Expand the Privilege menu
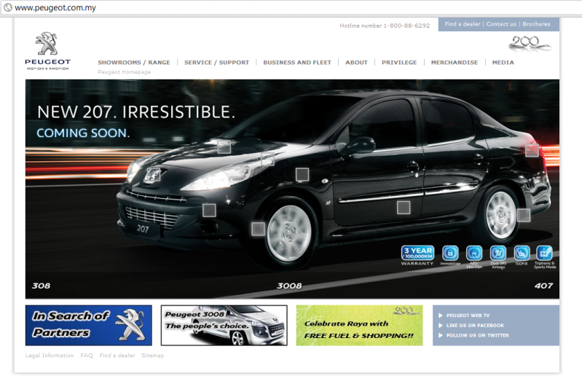Viewport: 582px width, 392px height. [x=399, y=63]
